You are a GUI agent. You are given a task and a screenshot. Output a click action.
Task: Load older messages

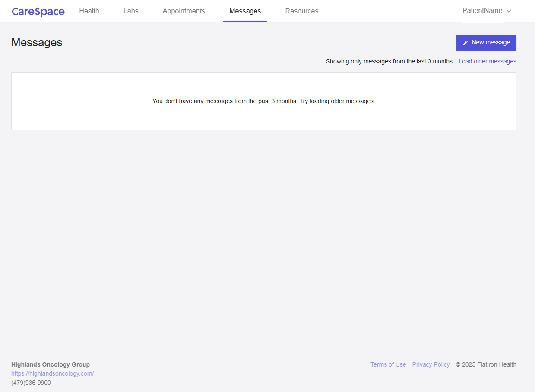[487, 61]
